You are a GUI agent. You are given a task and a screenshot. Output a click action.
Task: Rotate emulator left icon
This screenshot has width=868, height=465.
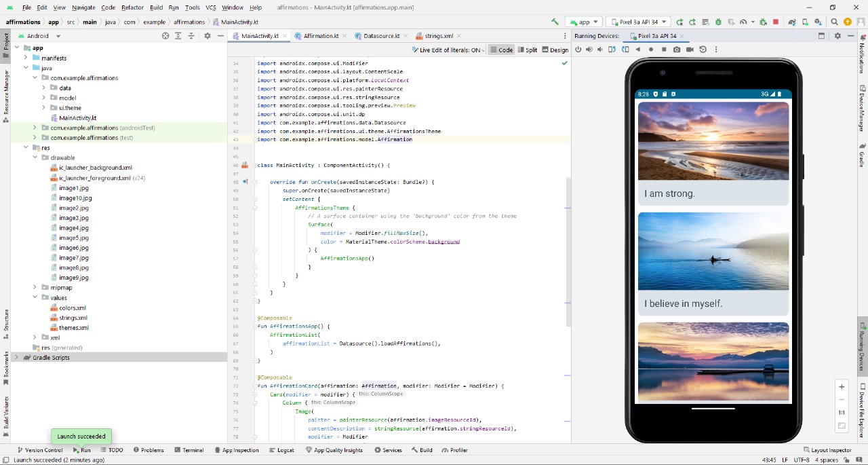(x=612, y=50)
